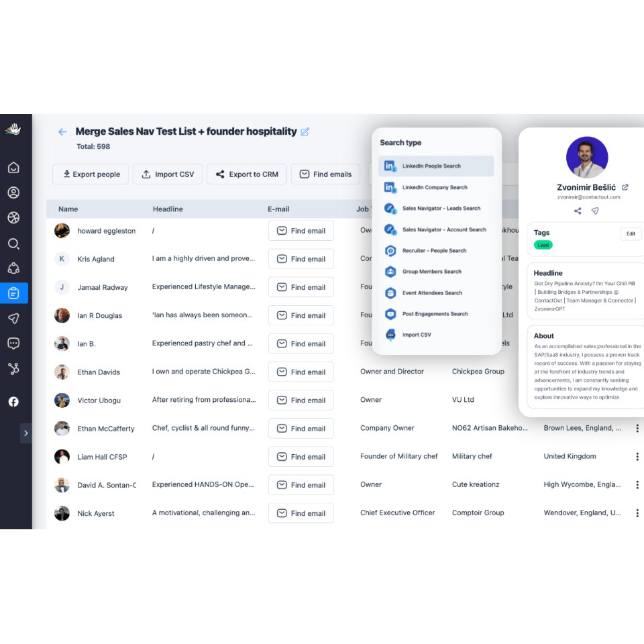
Task: Open more options for Nick Ayerst row
Action: 637,513
